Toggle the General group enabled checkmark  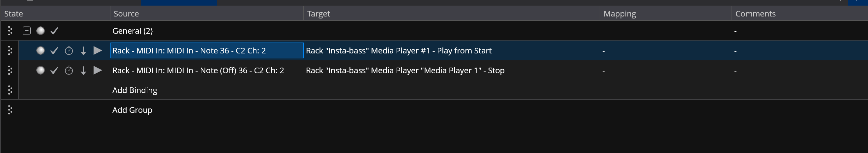tap(54, 31)
